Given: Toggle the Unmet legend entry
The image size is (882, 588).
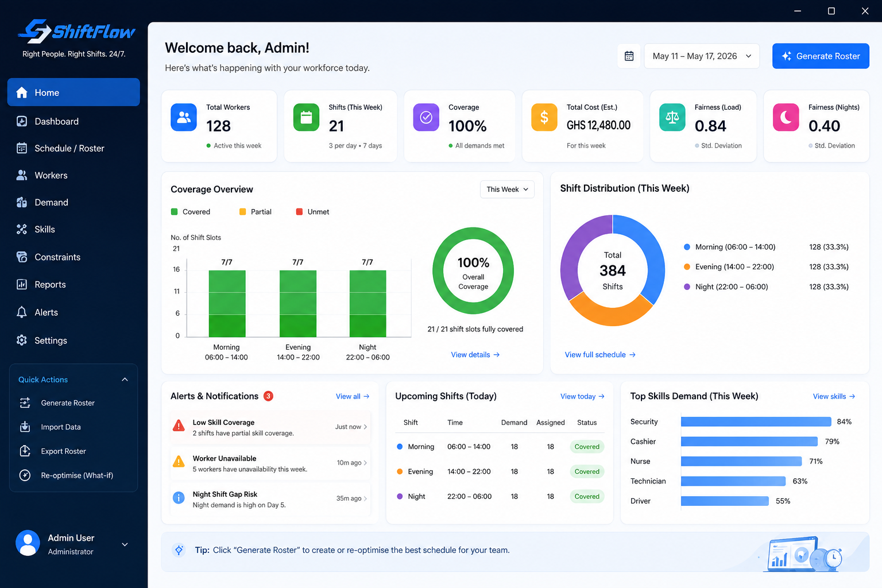Looking at the screenshot, I should [312, 212].
